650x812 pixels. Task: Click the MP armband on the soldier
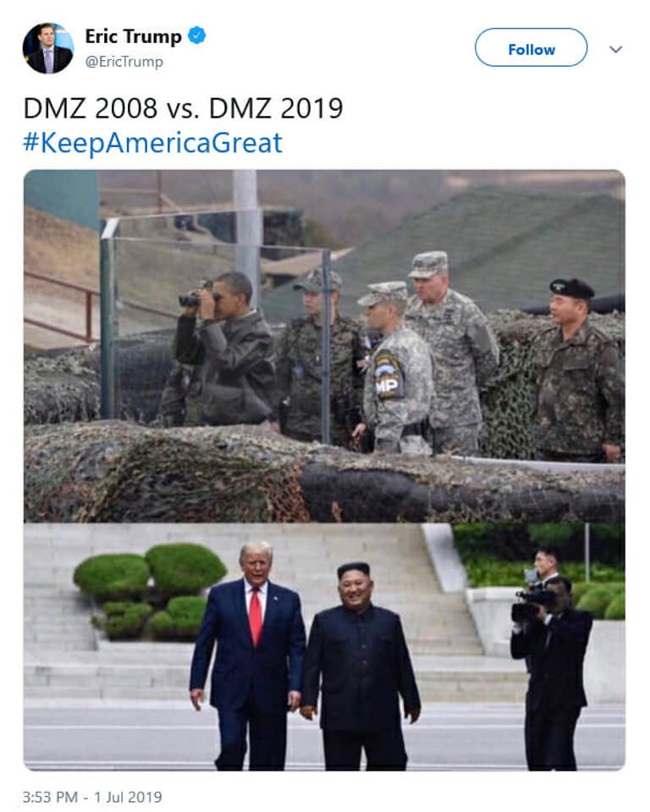[387, 375]
